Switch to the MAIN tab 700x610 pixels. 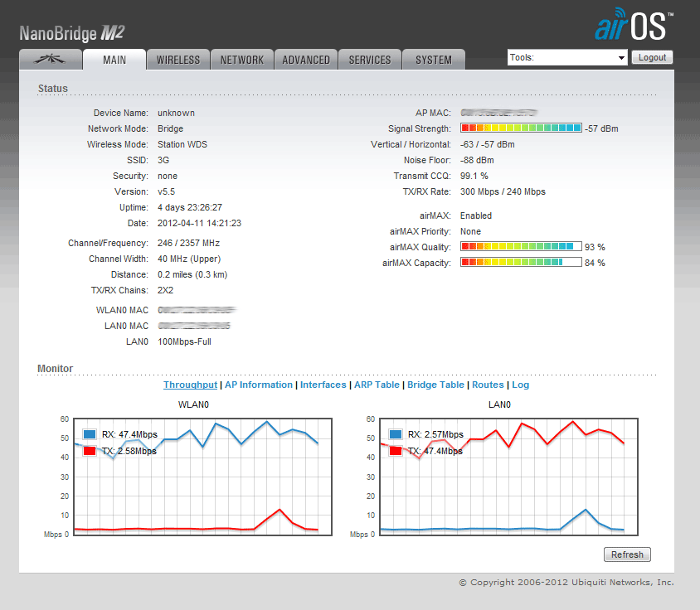[x=114, y=60]
